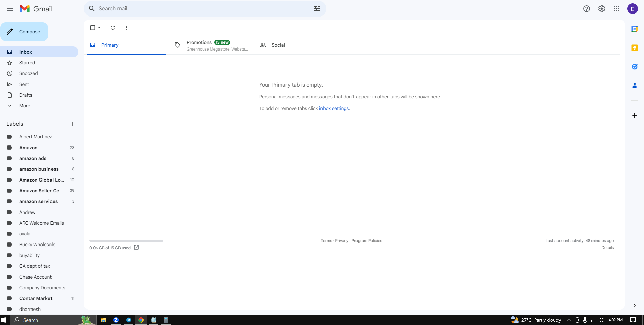Click the Gmail logo
Image resolution: width=644 pixels, height=325 pixels.
click(x=36, y=9)
